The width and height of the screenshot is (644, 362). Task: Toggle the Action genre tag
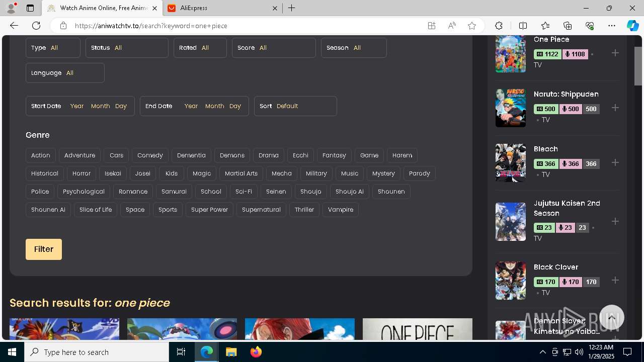[x=41, y=155]
